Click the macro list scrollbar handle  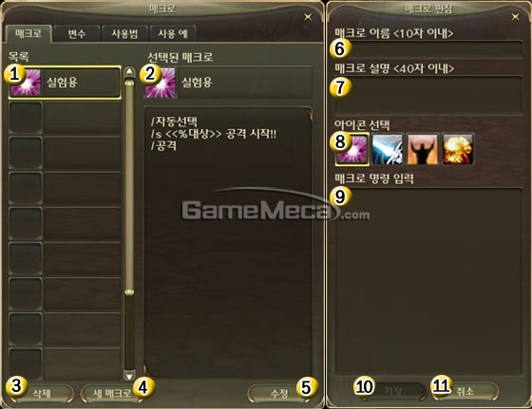coord(129,186)
